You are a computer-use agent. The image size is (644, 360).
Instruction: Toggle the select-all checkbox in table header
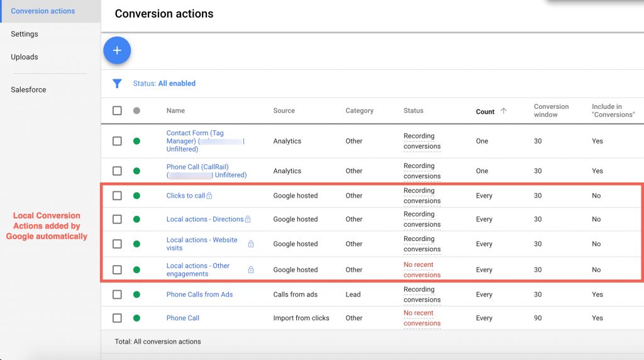117,111
